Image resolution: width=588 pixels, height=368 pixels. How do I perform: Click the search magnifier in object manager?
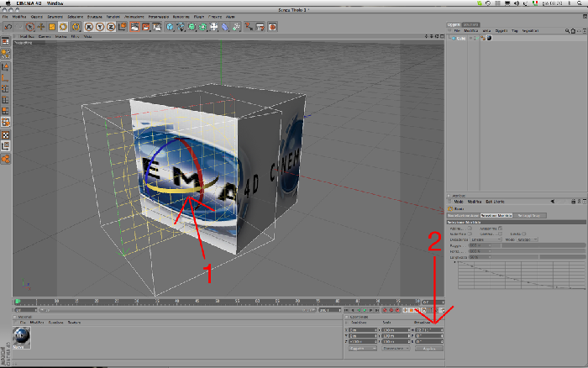coord(567,31)
